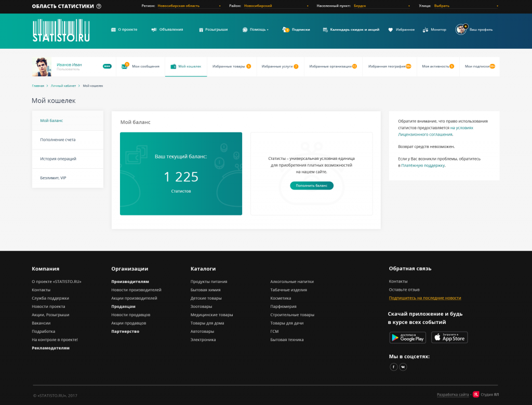Go to Личный кабинет breadcrumb
Viewport: 532px width, 405px height.
[63, 86]
